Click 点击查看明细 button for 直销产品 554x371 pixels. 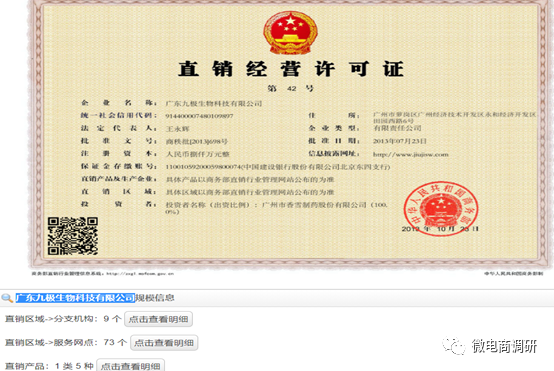coord(130,365)
